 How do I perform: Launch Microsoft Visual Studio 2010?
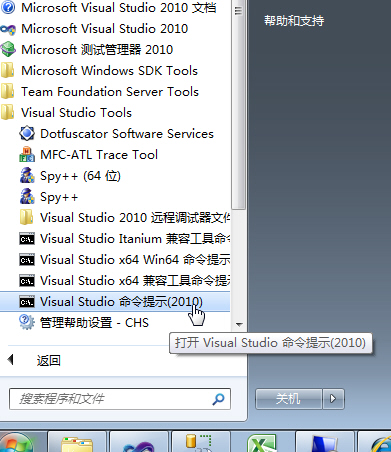point(105,29)
